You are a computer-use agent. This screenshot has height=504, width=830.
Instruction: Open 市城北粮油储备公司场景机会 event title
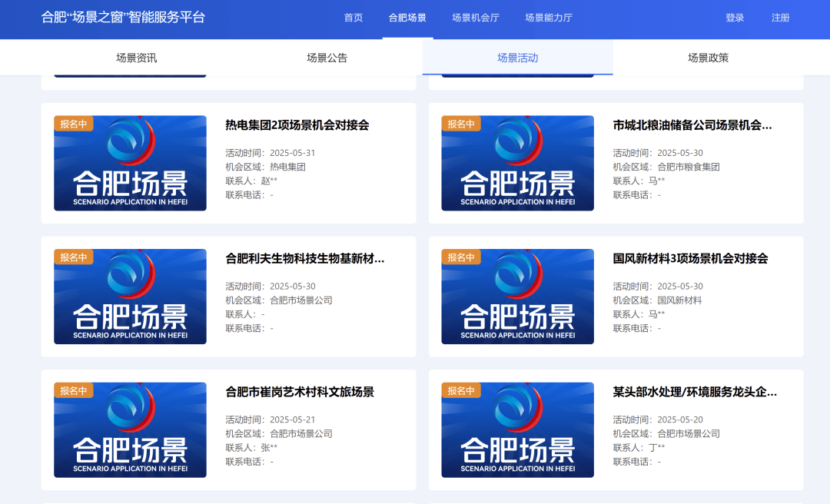[692, 125]
